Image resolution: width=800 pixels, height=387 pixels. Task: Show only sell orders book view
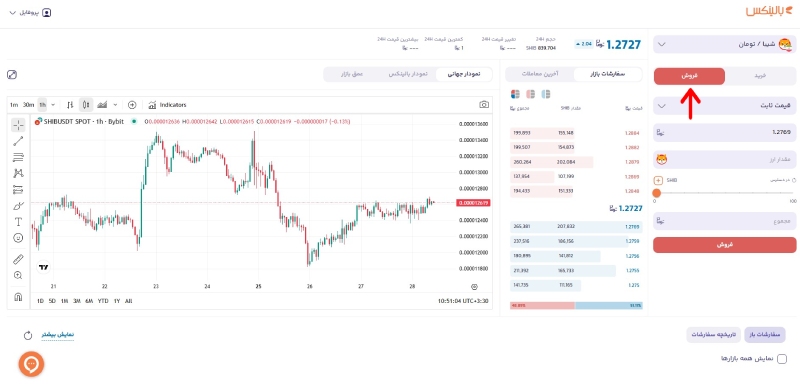tap(531, 94)
